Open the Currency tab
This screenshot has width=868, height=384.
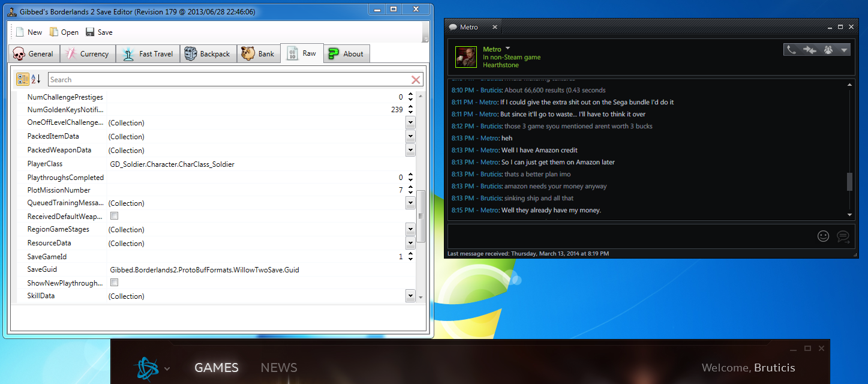tap(88, 53)
